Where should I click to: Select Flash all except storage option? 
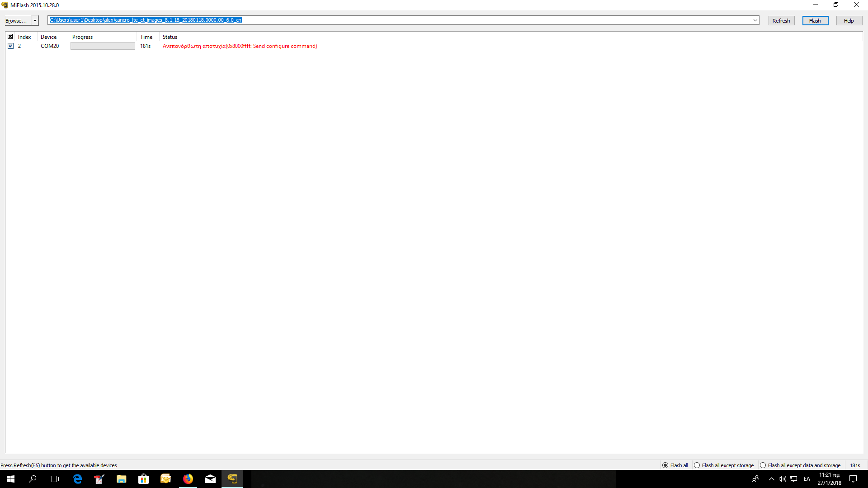point(697,465)
